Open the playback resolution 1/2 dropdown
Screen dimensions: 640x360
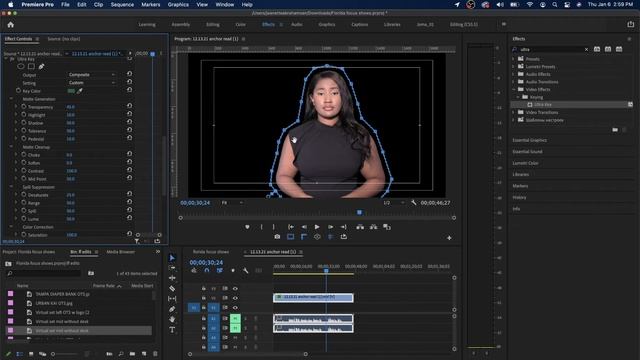click(x=393, y=202)
